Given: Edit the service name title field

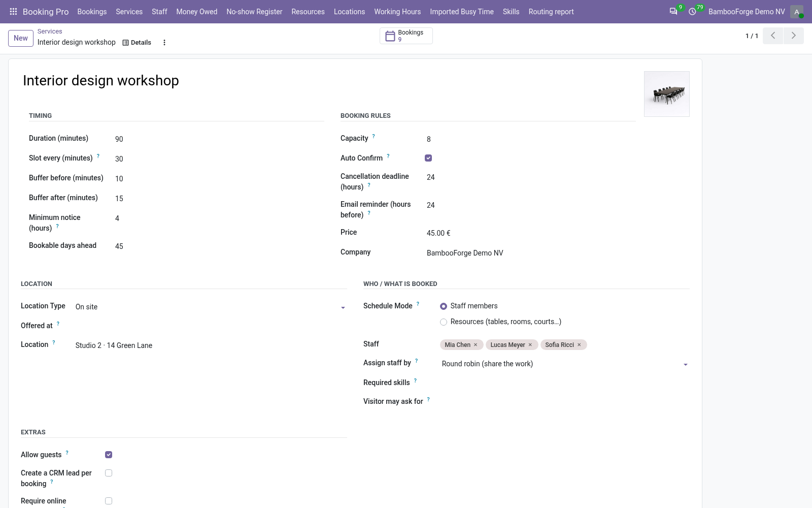Looking at the screenshot, I should coord(330,81).
